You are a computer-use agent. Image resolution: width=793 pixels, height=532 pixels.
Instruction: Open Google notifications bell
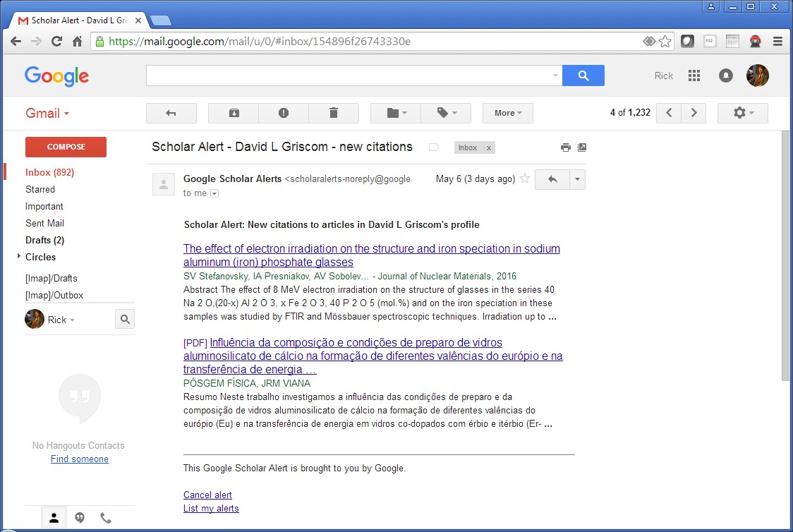click(x=726, y=75)
